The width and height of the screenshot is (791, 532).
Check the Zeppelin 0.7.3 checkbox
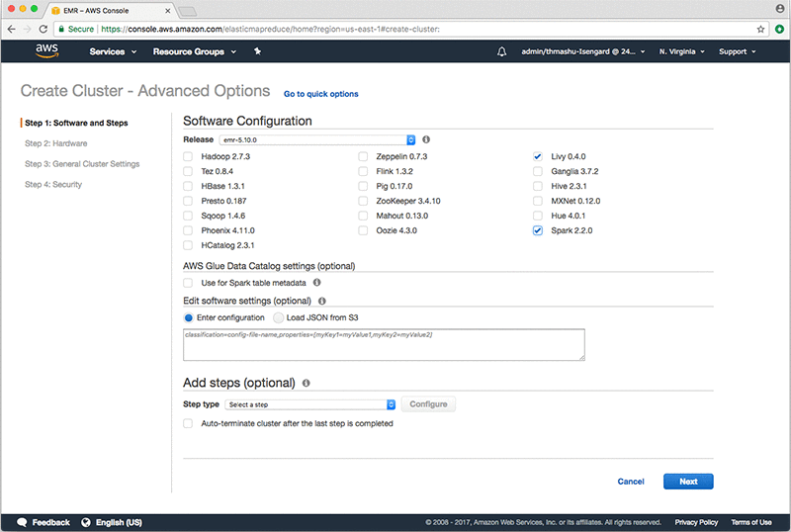363,156
